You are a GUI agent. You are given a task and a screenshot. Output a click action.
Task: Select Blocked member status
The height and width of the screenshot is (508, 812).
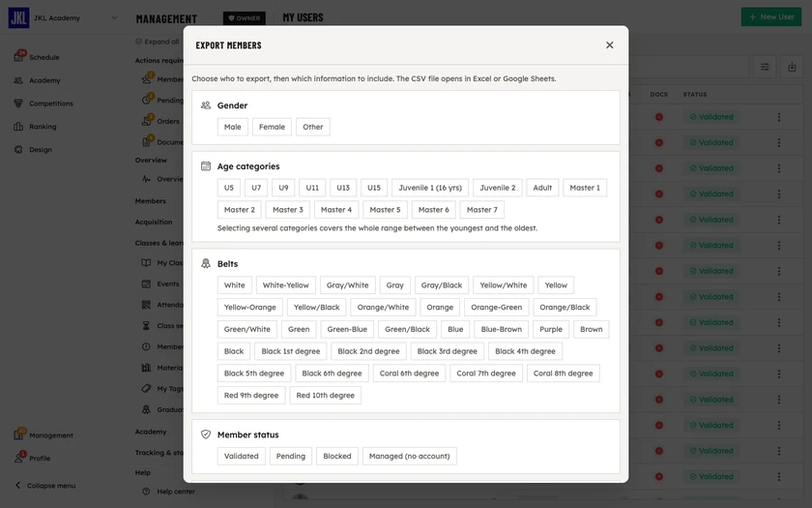click(337, 456)
